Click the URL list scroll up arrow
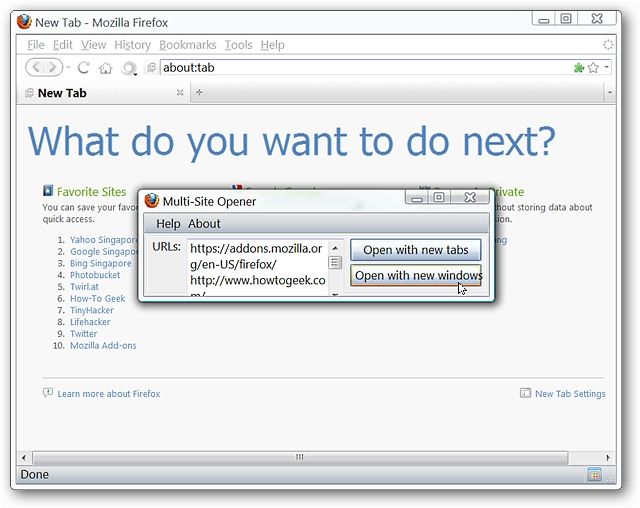Image resolution: width=640 pixels, height=508 pixels. click(x=335, y=248)
